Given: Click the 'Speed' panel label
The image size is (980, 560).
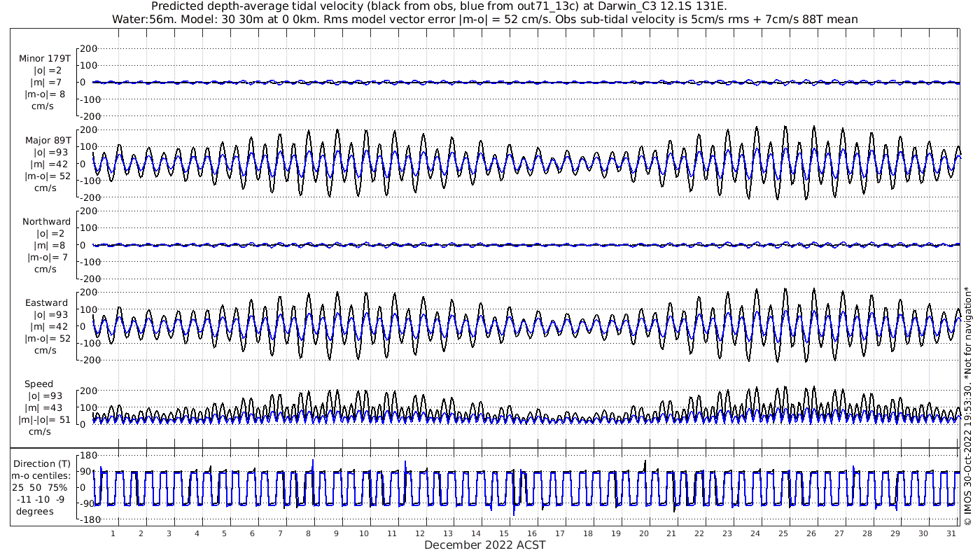Looking at the screenshot, I should pyautogui.click(x=38, y=384).
